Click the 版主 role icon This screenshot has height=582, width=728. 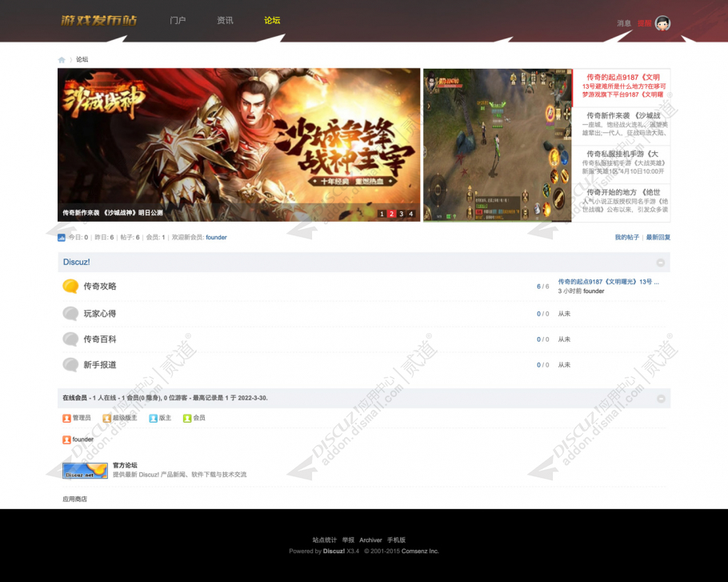pos(154,418)
